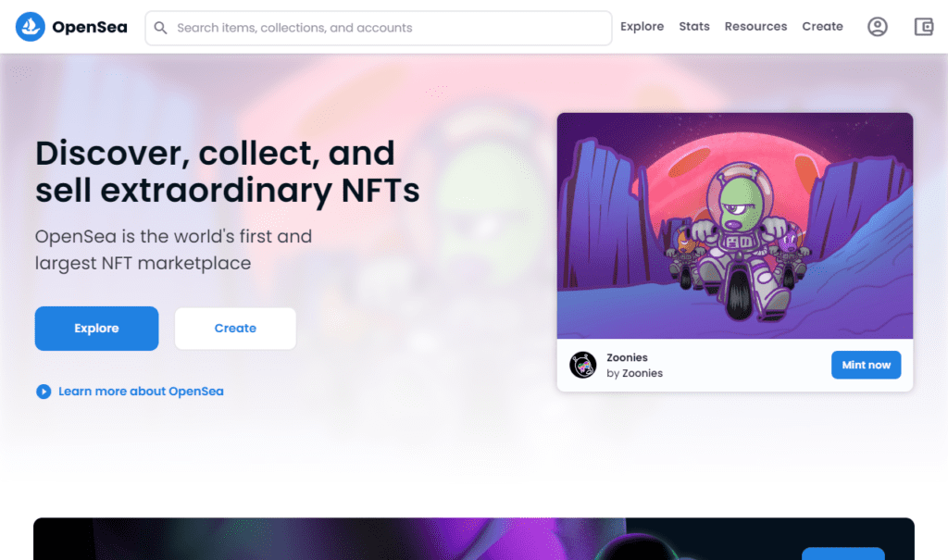Open the Zoonies collection title
The image size is (948, 560).
(627, 357)
